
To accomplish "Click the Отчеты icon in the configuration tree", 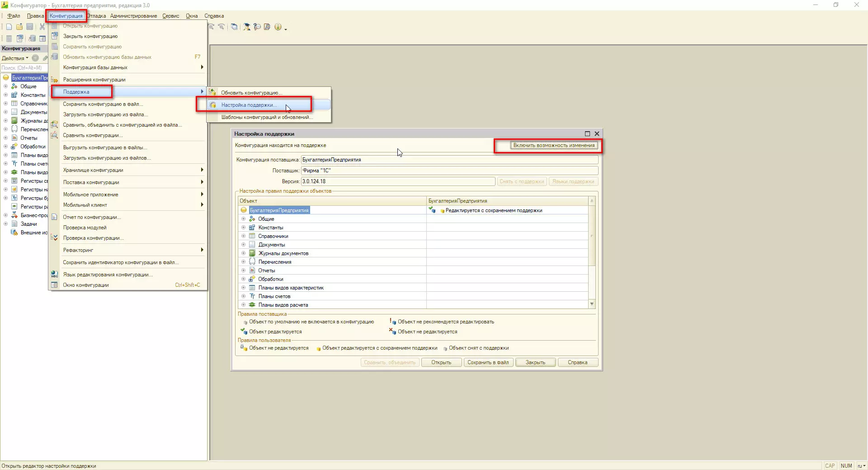I will (x=14, y=138).
